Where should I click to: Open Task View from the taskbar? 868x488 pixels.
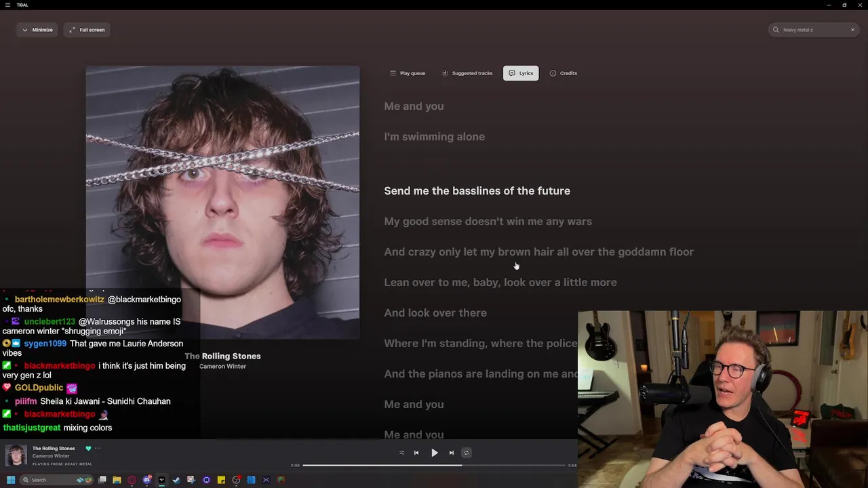pos(102,480)
